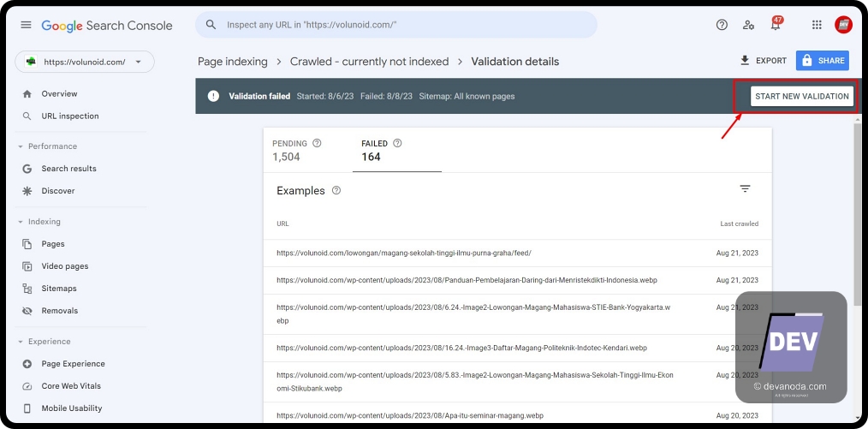This screenshot has height=429, width=868.
Task: Select the 6.24.-Image2-Lowongan-Magang STIE-Bank URL row
Action: (x=518, y=314)
